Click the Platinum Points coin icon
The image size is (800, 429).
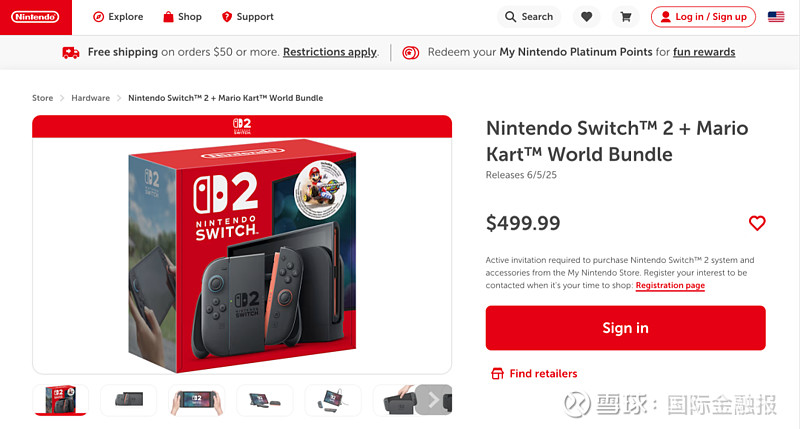411,52
